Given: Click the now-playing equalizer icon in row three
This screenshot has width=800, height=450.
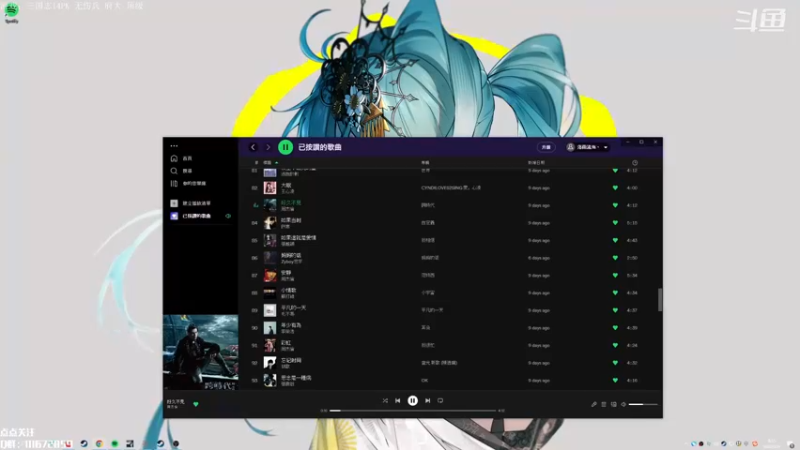Looking at the screenshot, I should (255, 205).
